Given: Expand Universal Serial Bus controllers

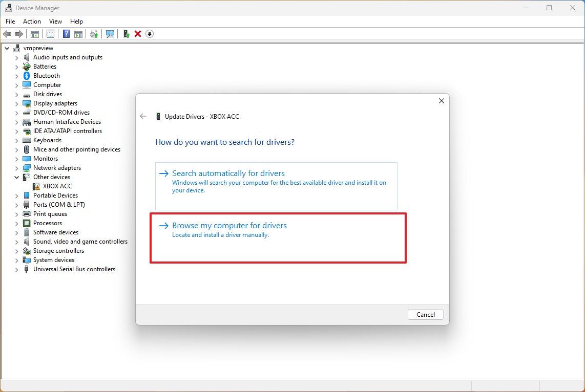Looking at the screenshot, I should pyautogui.click(x=17, y=269).
